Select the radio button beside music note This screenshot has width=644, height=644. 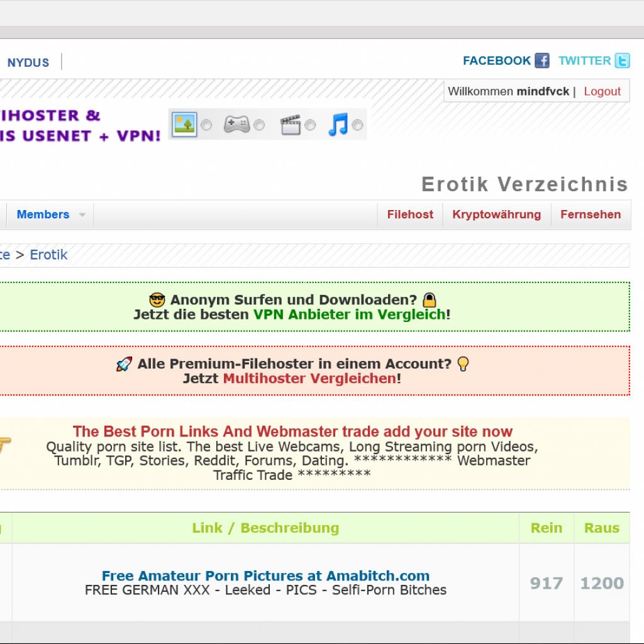coord(357,125)
